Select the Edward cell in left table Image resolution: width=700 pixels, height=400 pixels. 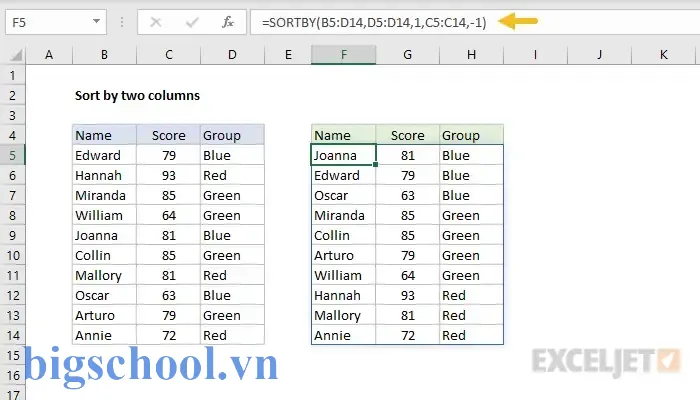(104, 155)
